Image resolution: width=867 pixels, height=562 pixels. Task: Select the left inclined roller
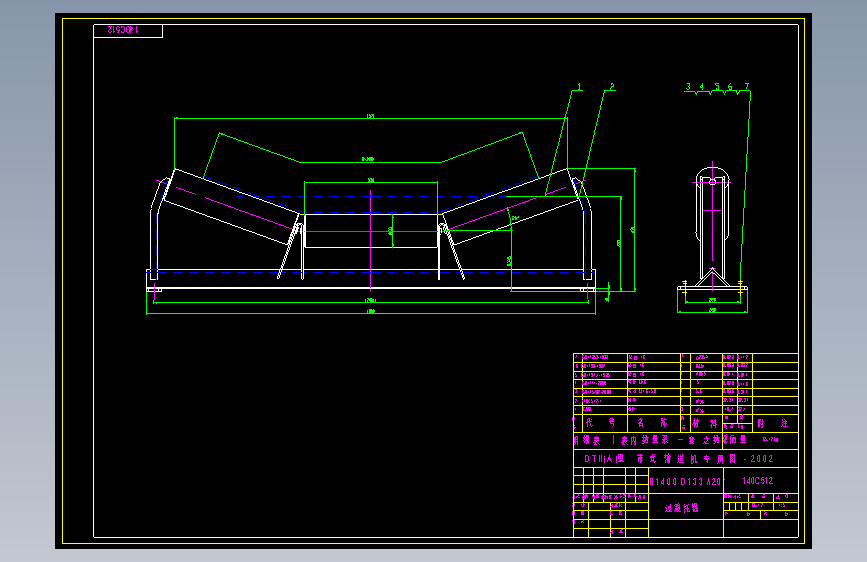[232, 206]
